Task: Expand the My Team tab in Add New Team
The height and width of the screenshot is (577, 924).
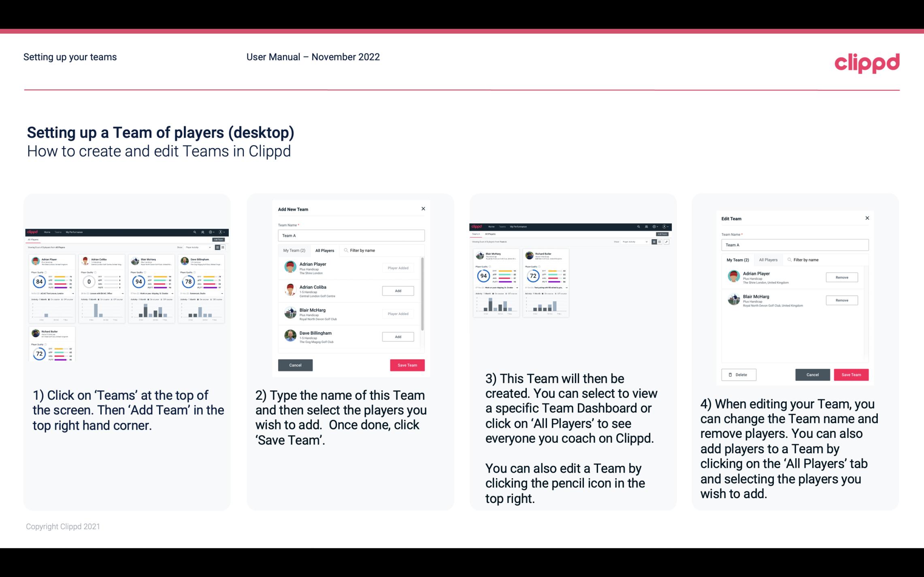Action: [294, 250]
